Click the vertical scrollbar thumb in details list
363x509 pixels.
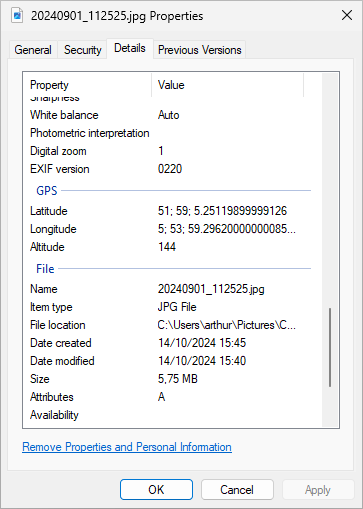(x=330, y=347)
